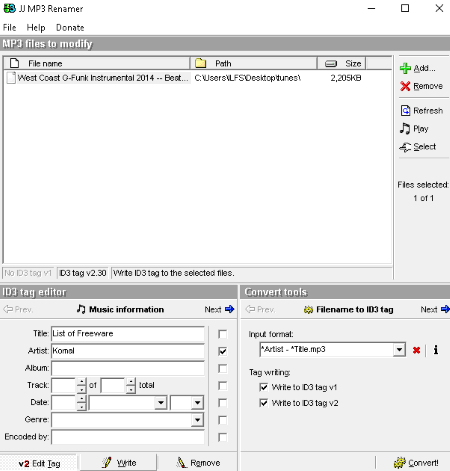Toggle Write to ID3 tag v1
The width and height of the screenshot is (450, 471).
click(x=264, y=387)
